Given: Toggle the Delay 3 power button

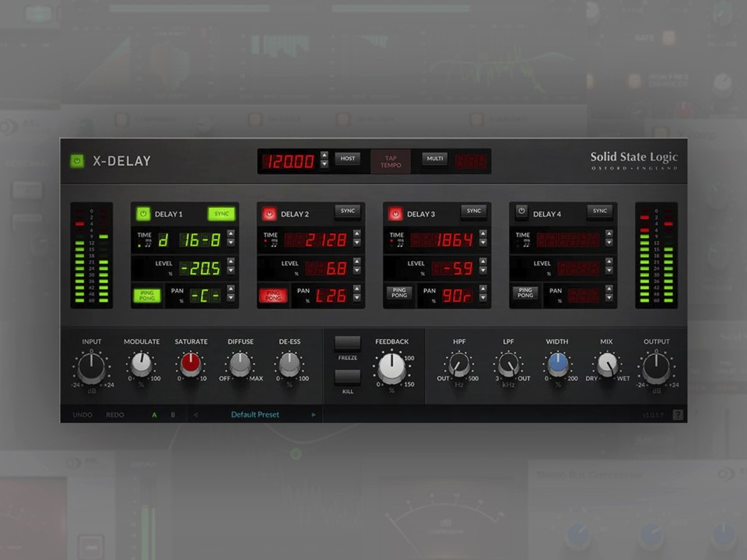Looking at the screenshot, I should (x=395, y=214).
